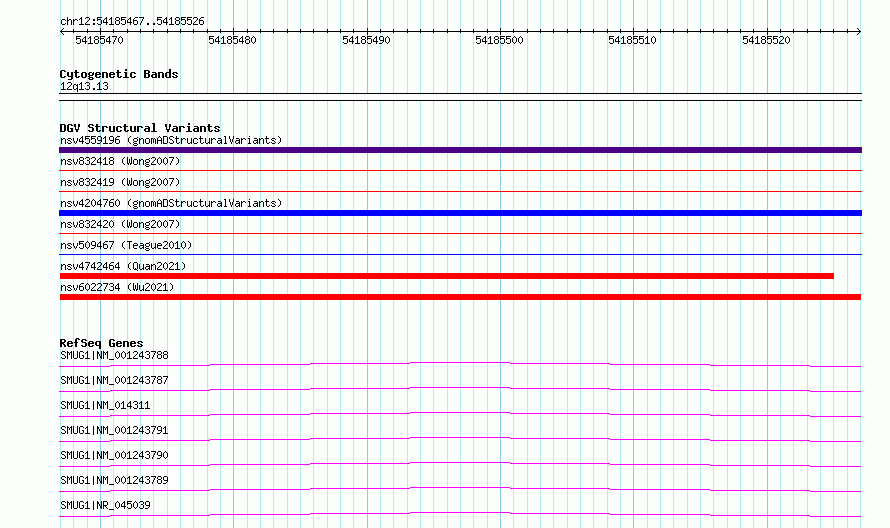Click transcript SMUG1|NM_001243790

(114, 455)
